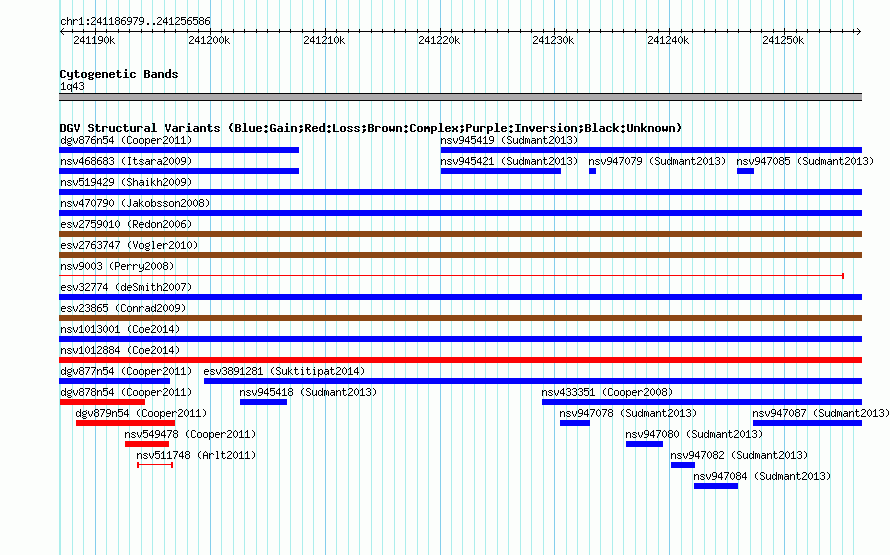
Task: Click the small nsv947079 (Sudmant2013) bar
Action: click(x=593, y=171)
